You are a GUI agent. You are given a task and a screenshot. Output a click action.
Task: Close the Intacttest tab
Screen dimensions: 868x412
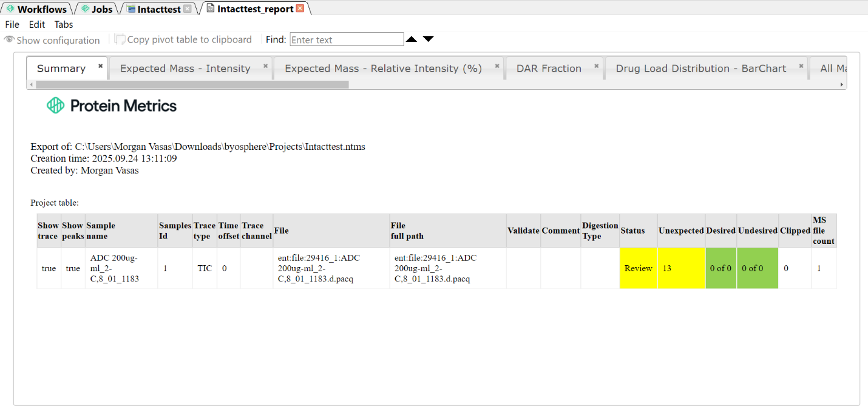coord(187,9)
